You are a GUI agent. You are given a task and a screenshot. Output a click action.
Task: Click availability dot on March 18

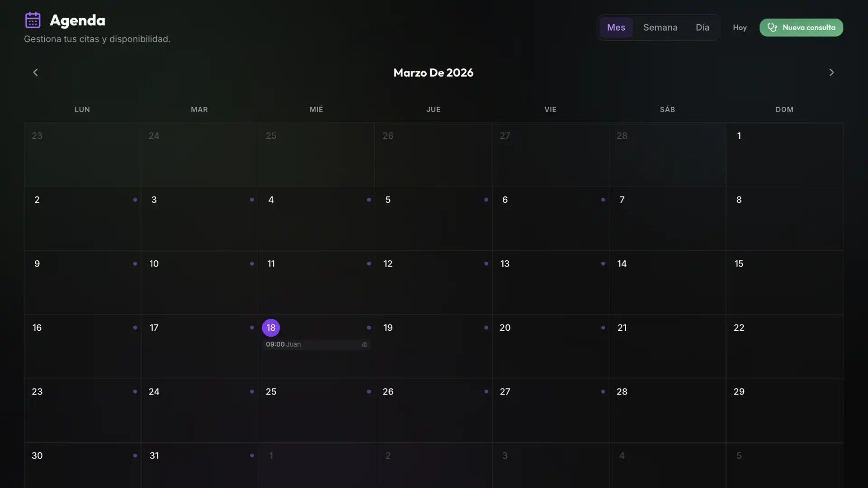(x=369, y=328)
